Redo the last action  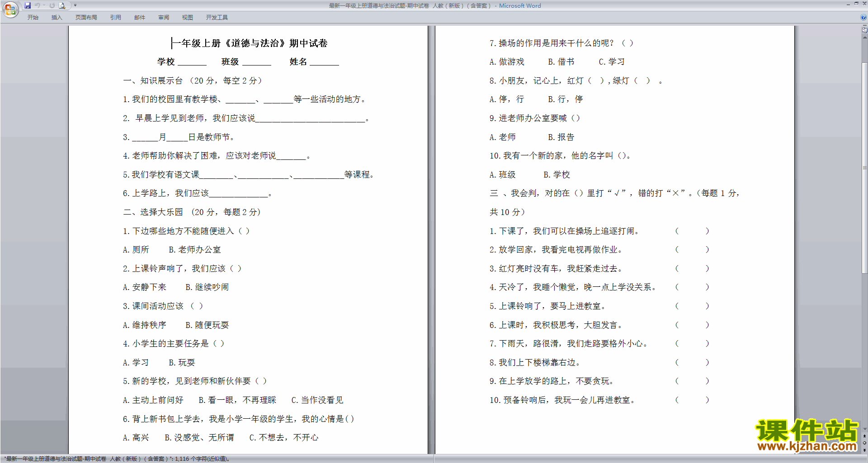[x=52, y=5]
